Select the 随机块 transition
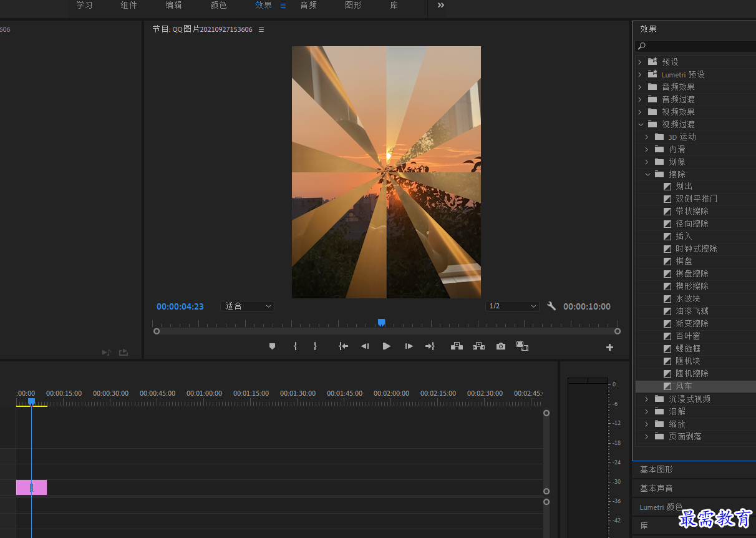 pyautogui.click(x=688, y=361)
